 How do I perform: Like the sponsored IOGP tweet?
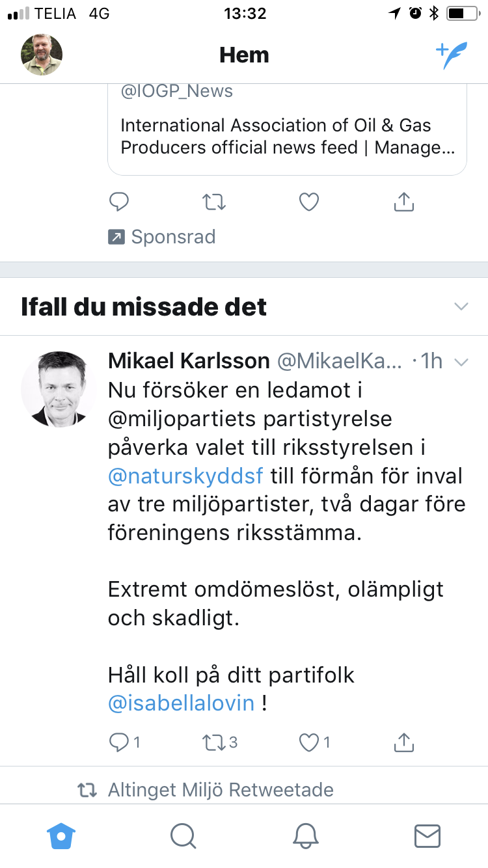tap(308, 202)
